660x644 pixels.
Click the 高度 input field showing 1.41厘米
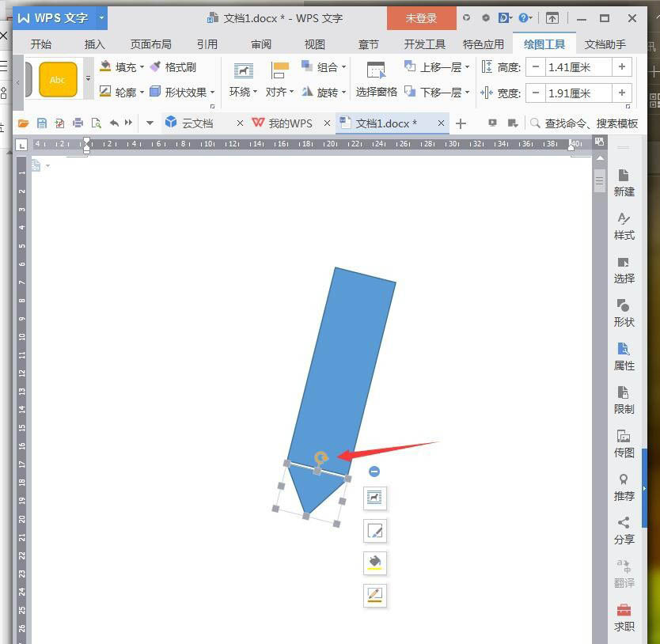[578, 67]
